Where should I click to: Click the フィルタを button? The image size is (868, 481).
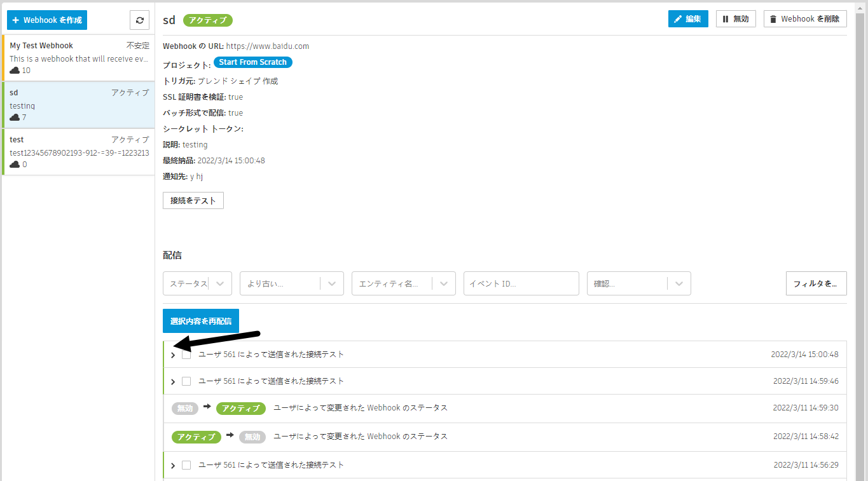[816, 283]
